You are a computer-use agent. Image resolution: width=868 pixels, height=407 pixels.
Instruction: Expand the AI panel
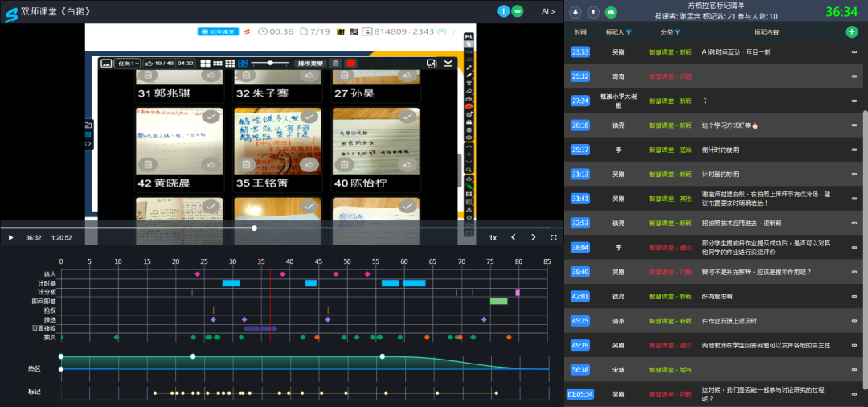click(x=548, y=11)
